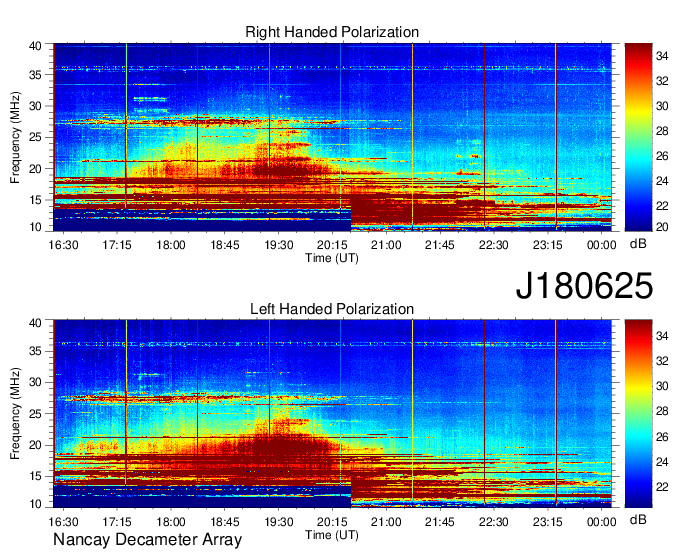Viewport: 680px width, 552px height.
Task: Click 19:30 time tick on Left Handed plot
Action: [x=278, y=522]
